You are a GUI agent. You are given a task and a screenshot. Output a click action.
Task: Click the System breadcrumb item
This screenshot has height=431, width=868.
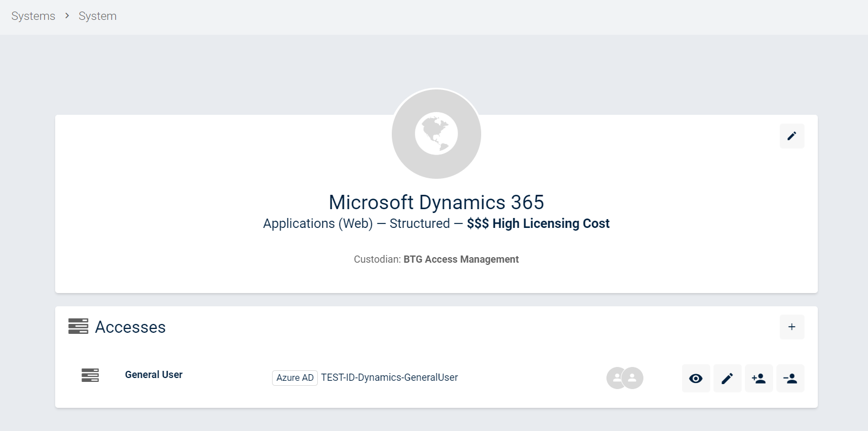point(97,16)
